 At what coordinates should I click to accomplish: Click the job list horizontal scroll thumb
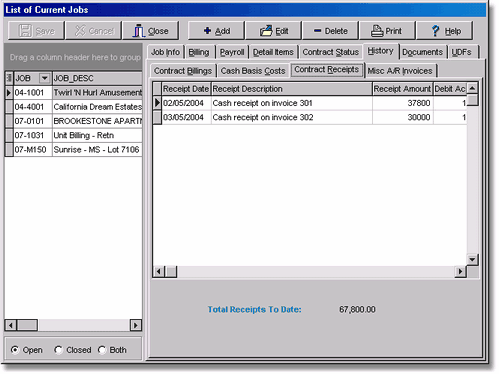point(27,325)
